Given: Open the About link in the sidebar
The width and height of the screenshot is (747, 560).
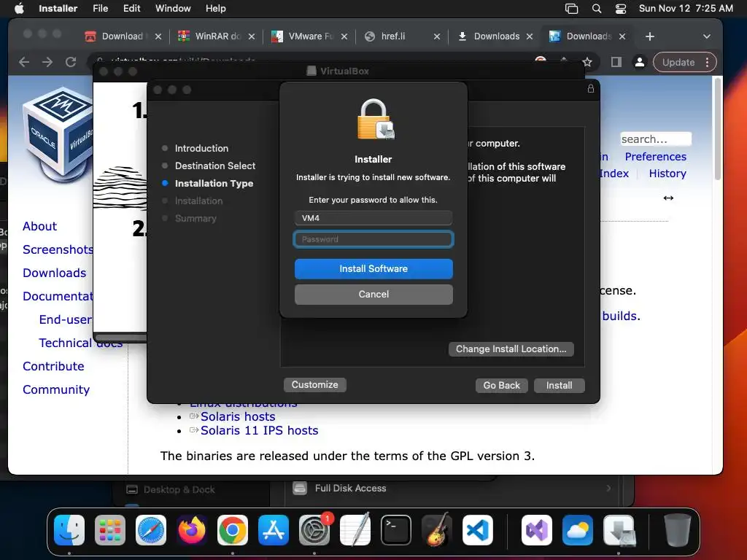Looking at the screenshot, I should tap(39, 226).
